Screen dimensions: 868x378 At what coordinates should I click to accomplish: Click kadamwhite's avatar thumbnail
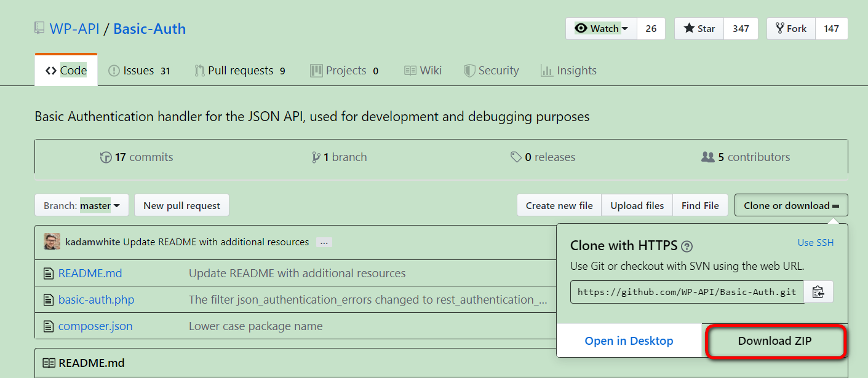[52, 242]
